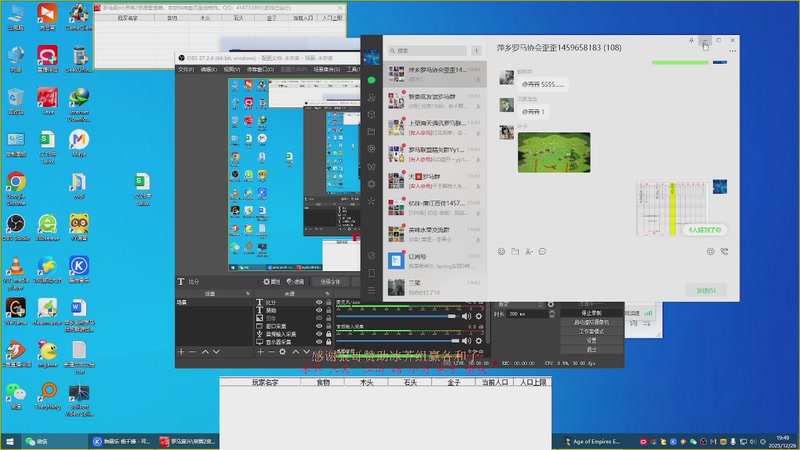Open the WeChat Moments shutter icon
Screen dimensions: 800x450
click(x=371, y=149)
